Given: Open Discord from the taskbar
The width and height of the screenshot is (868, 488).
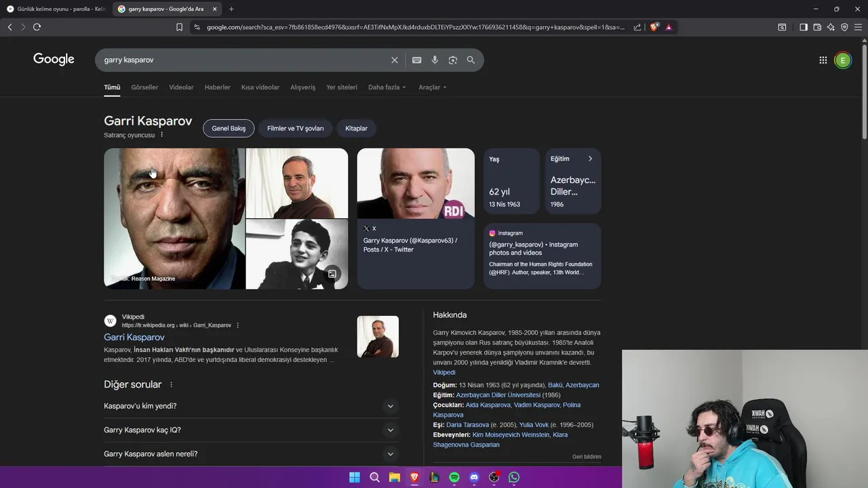Looking at the screenshot, I should pos(474,477).
